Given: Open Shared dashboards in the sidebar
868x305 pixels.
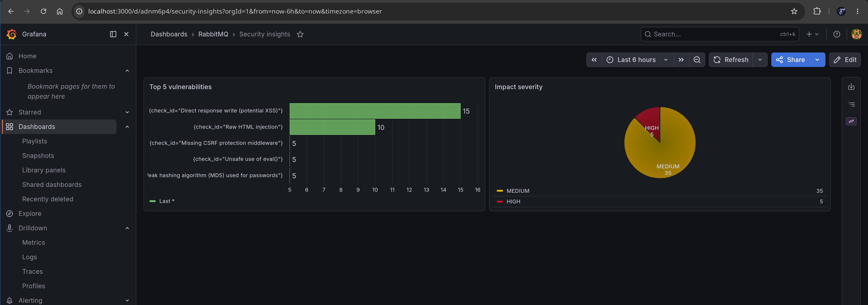Looking at the screenshot, I should pos(52,184).
